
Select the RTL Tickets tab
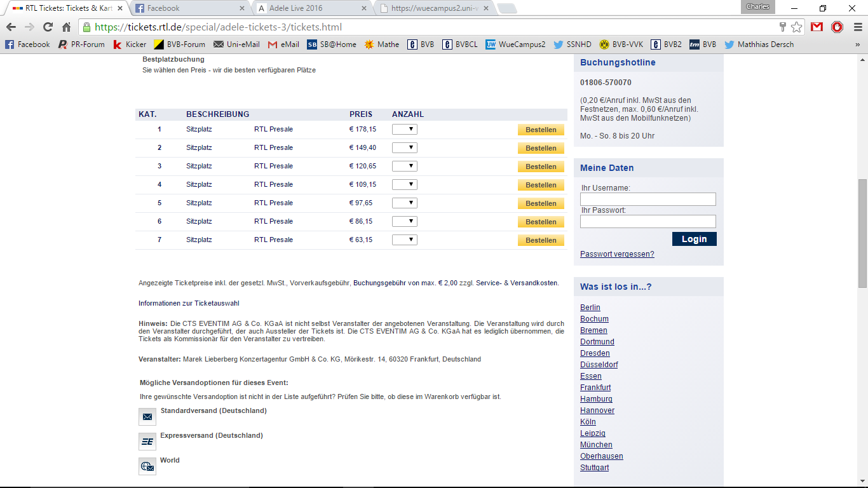[66, 8]
